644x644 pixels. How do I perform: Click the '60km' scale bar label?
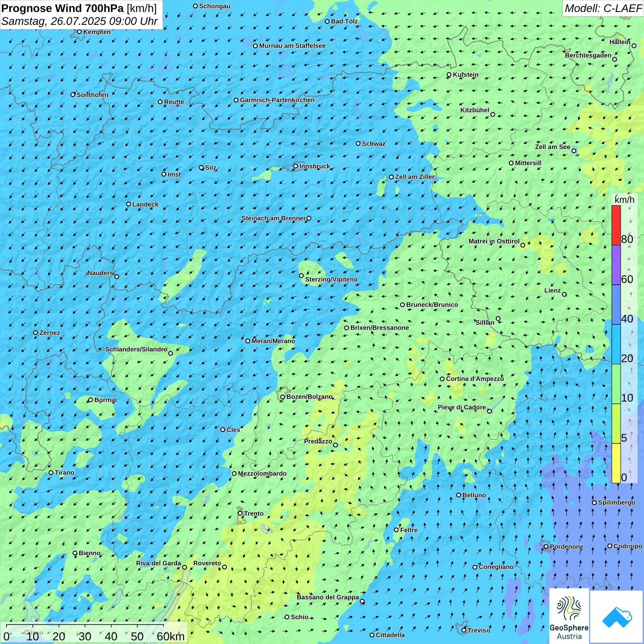171,636
